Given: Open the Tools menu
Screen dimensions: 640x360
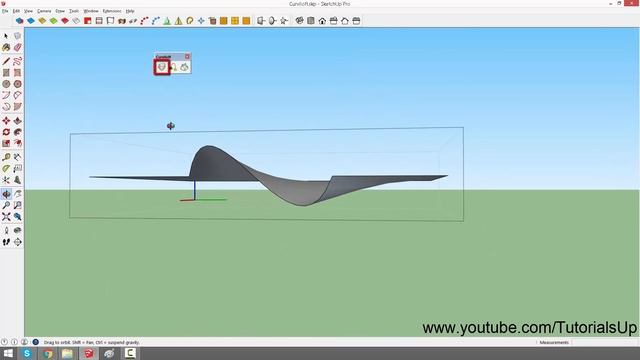Looking at the screenshot, I should point(74,11).
